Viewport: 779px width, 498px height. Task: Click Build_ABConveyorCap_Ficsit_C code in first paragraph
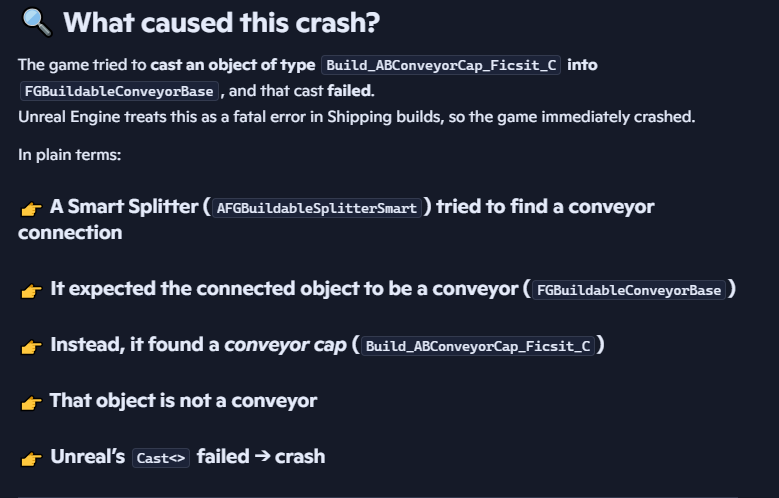(443, 66)
